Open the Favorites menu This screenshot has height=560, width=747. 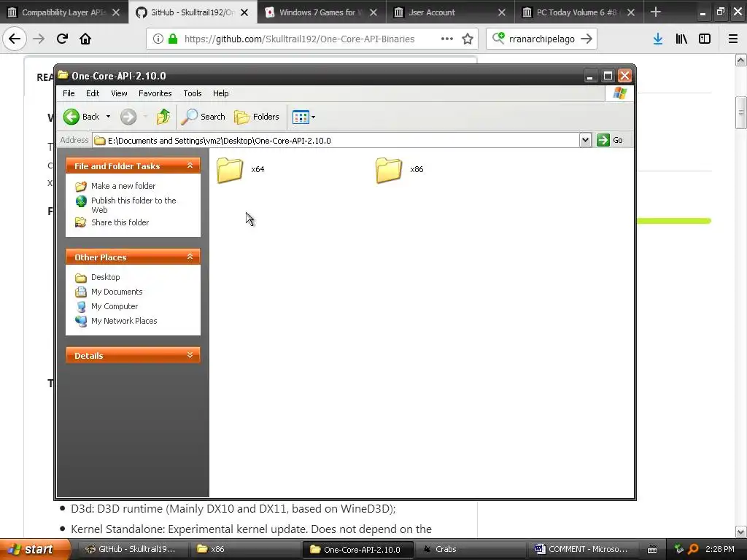point(155,93)
